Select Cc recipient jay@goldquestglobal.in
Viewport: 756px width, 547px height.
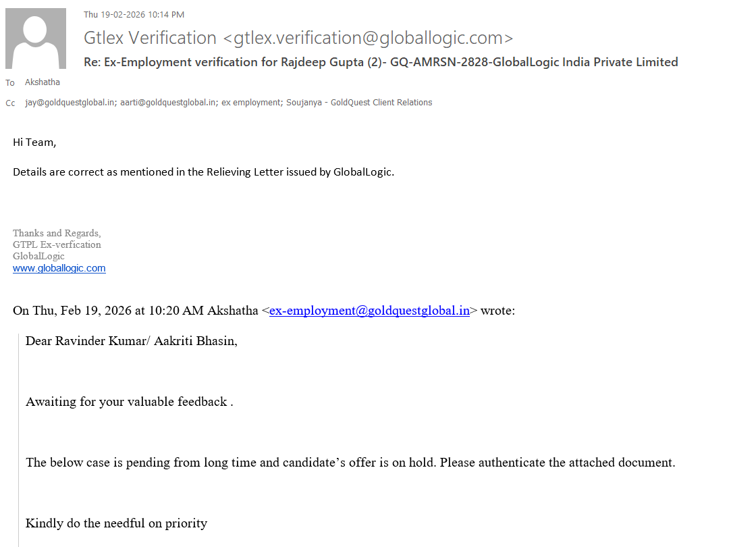click(x=69, y=103)
